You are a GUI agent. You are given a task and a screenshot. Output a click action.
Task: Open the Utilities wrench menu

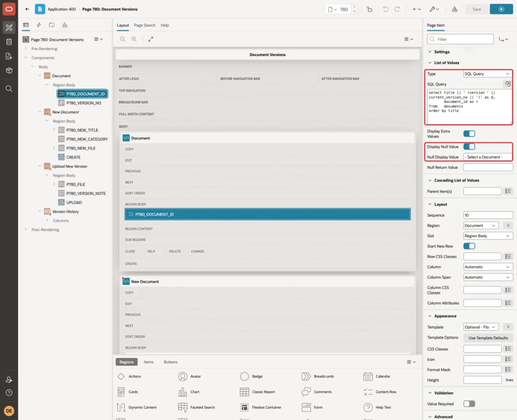point(434,9)
